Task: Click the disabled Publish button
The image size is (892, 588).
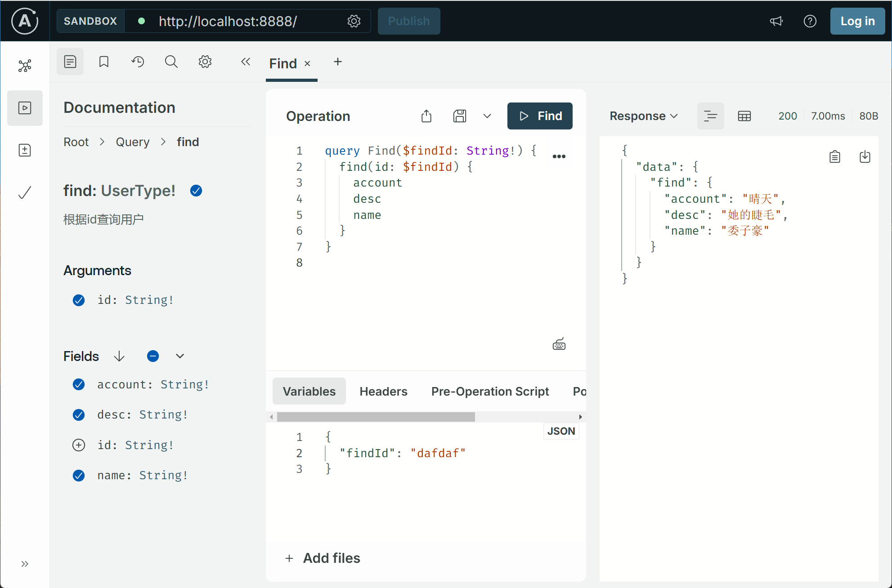Action: tap(409, 21)
